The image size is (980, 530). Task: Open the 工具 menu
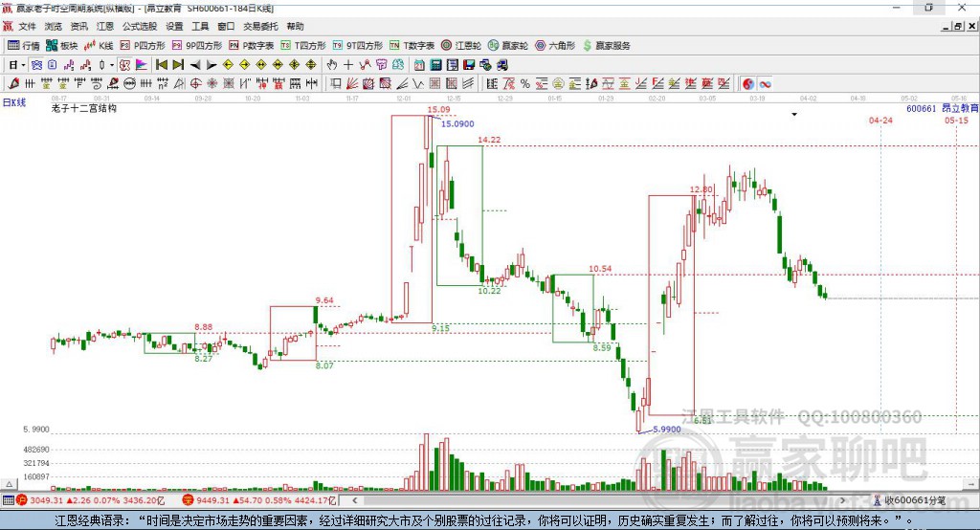coord(200,26)
